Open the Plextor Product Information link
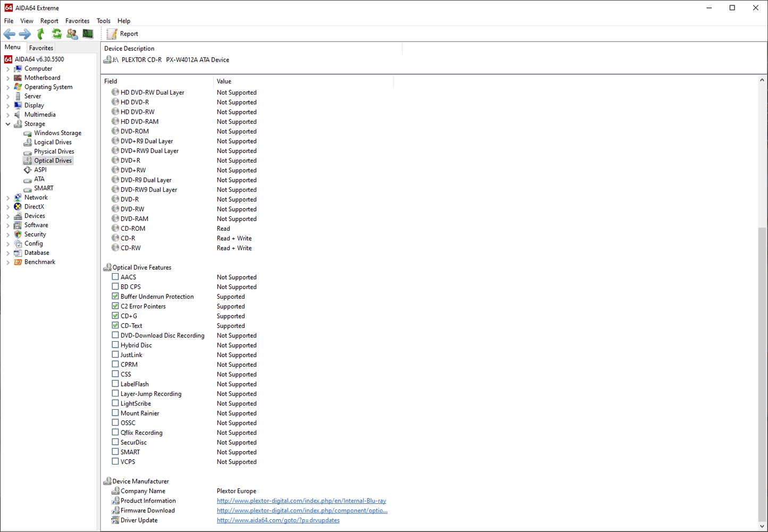The height and width of the screenshot is (532, 768). [x=301, y=501]
